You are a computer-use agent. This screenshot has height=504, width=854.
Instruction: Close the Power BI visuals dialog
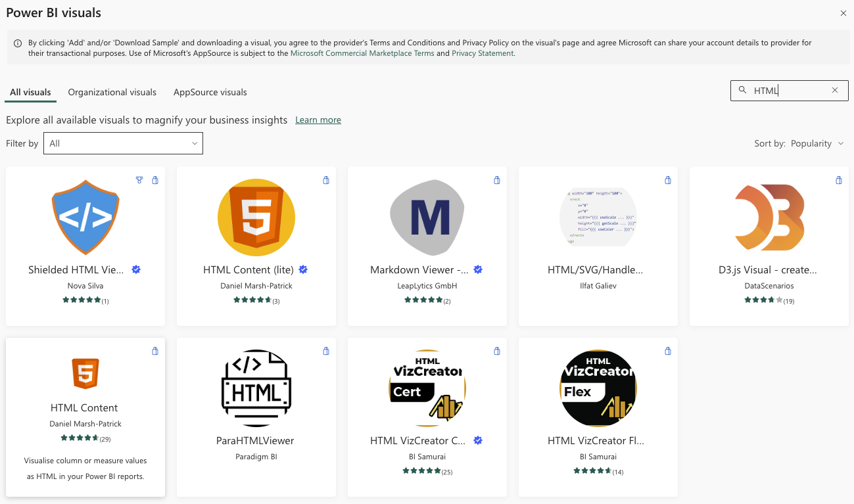pyautogui.click(x=843, y=13)
